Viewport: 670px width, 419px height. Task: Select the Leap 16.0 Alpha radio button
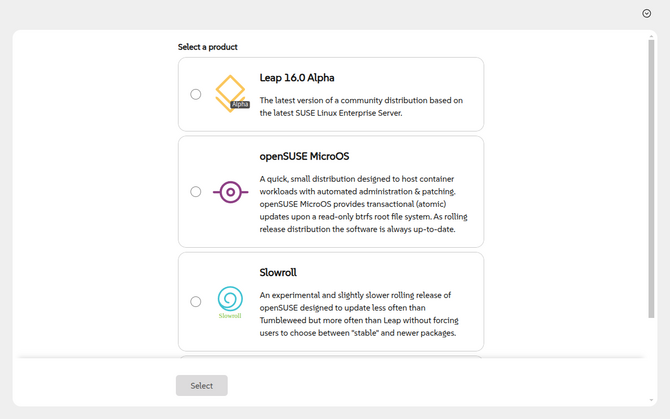pyautogui.click(x=196, y=95)
